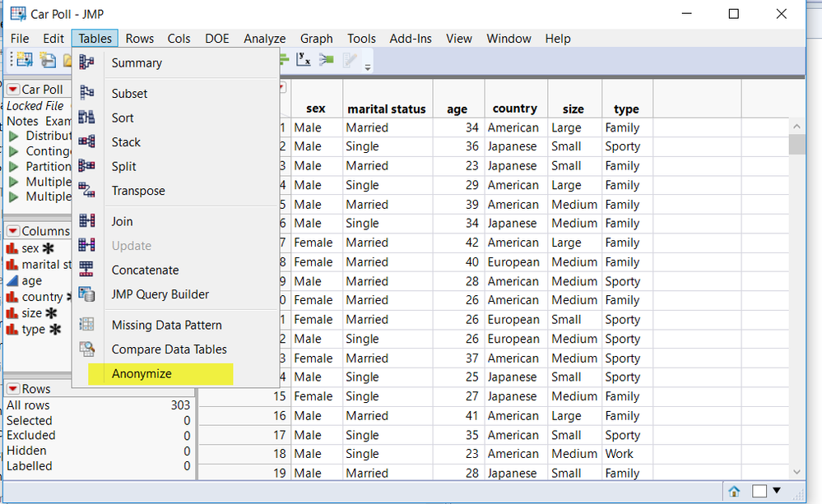Choose Join from the Tables menu
Viewport: 822px width, 504px height.
pos(175,221)
